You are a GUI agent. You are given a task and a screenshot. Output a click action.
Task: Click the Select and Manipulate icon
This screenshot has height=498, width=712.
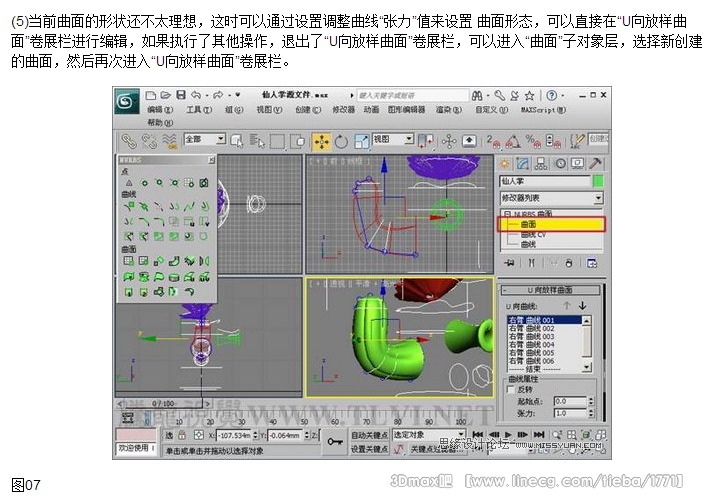pyautogui.click(x=449, y=142)
